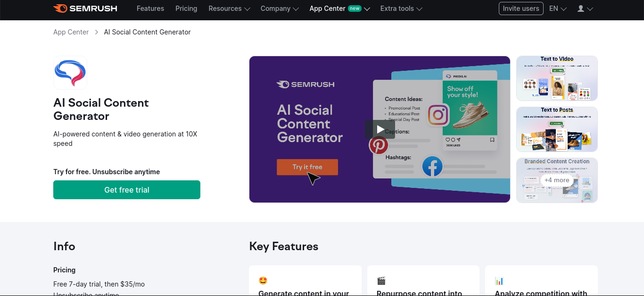Click the Get free trial button

[127, 190]
